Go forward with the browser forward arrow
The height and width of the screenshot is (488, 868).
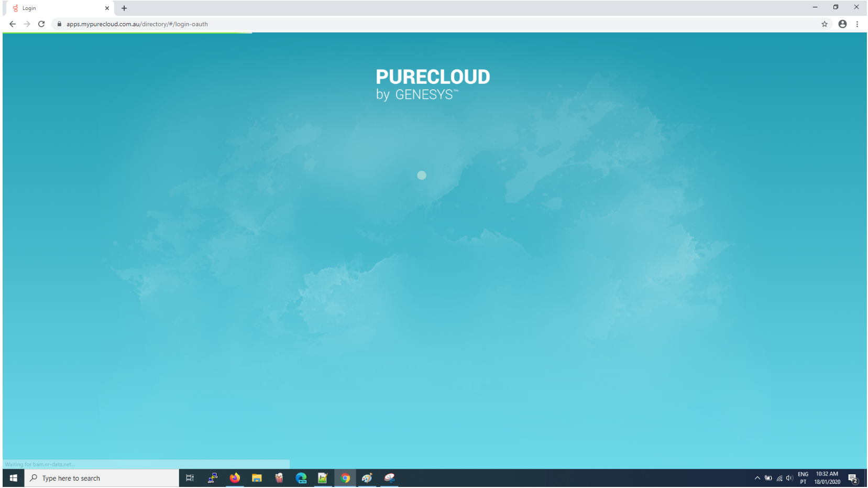(27, 24)
